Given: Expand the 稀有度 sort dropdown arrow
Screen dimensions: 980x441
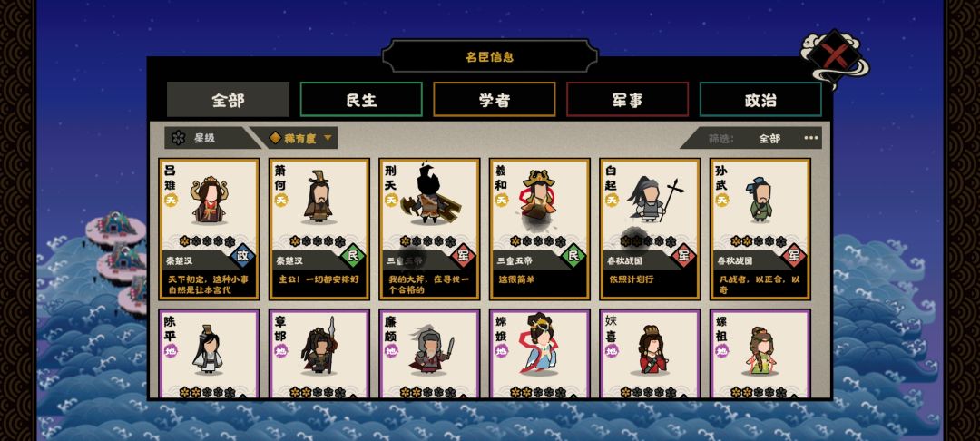Looking at the screenshot, I should [328, 138].
